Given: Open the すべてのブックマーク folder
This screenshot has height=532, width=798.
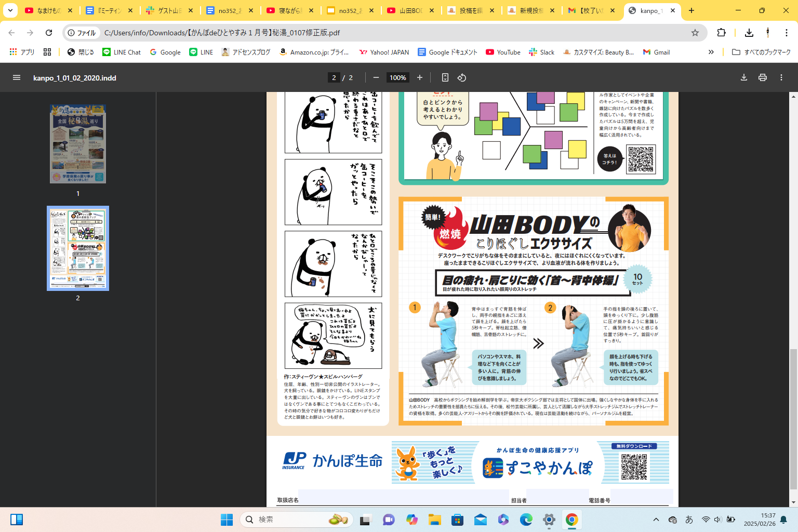Looking at the screenshot, I should 761,52.
